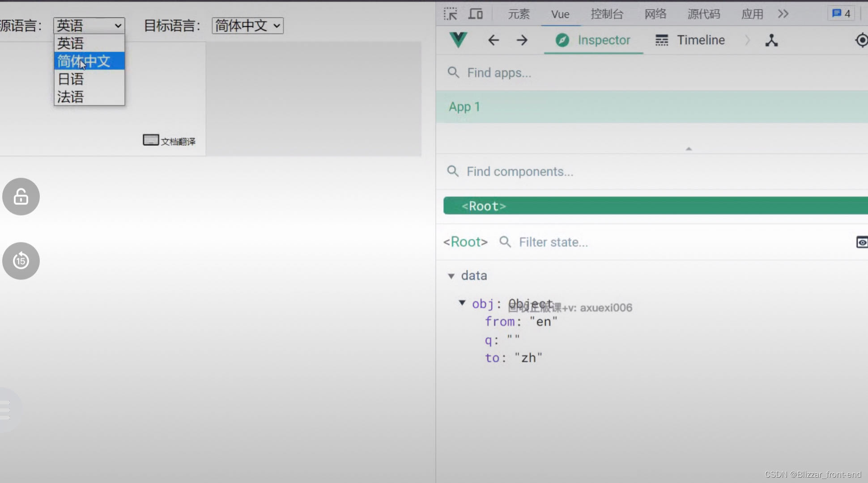The height and width of the screenshot is (483, 868).
Task: Collapse the obj Object triangle
Action: click(462, 303)
